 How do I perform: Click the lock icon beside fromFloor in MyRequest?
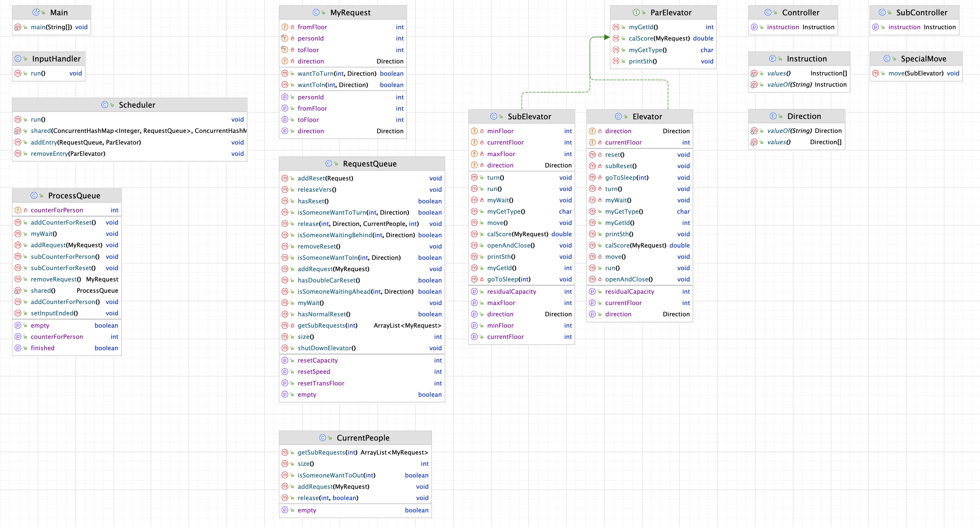293,27
